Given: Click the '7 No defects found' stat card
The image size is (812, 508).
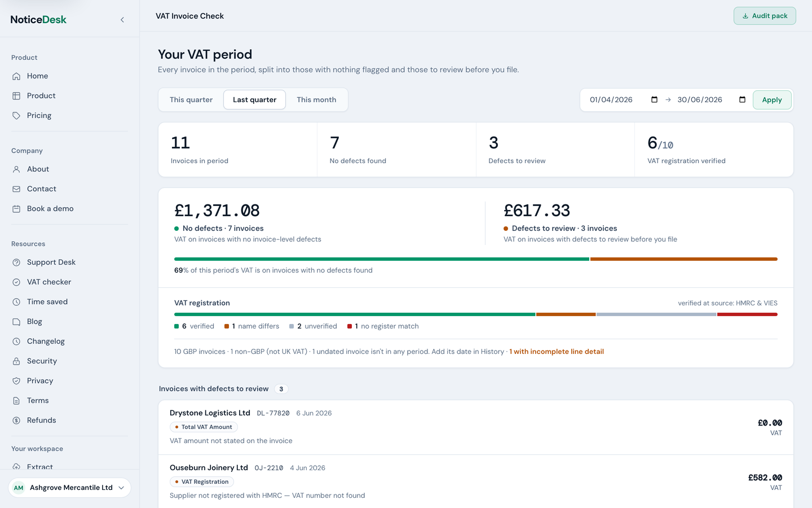Looking at the screenshot, I should (x=397, y=150).
